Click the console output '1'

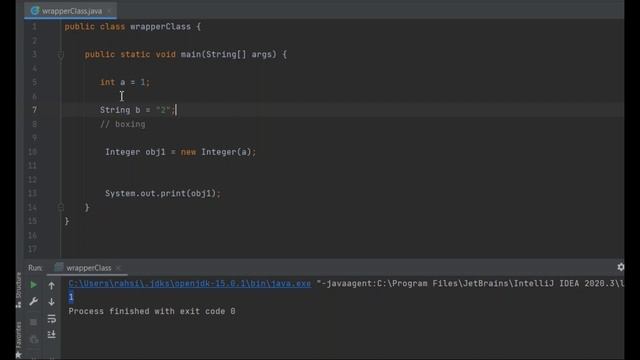71,297
